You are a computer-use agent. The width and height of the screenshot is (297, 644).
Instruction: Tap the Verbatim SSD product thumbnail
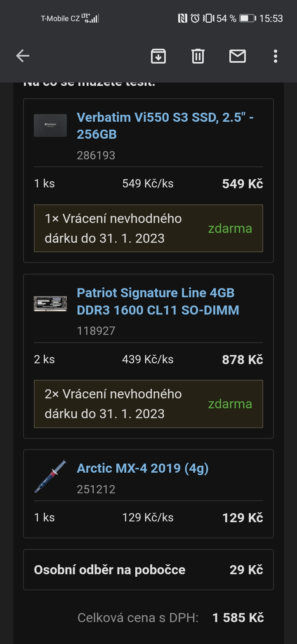click(x=50, y=125)
